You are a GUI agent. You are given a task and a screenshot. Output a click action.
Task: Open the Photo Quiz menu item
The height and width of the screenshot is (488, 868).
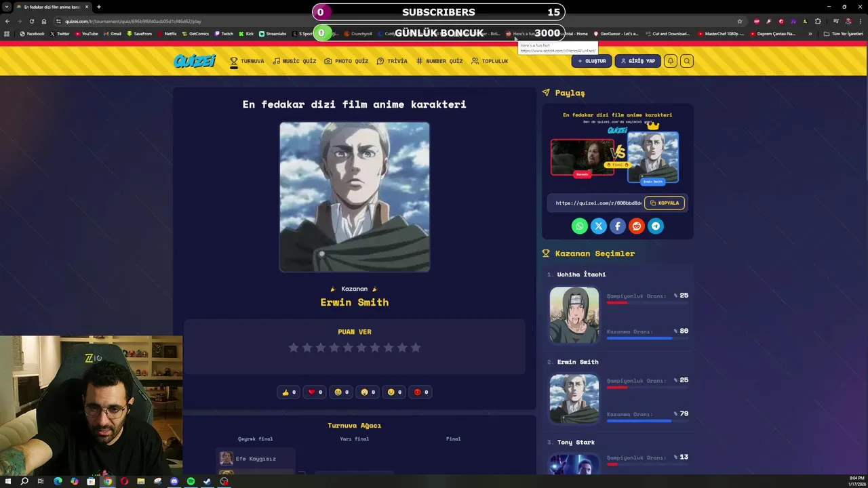(x=347, y=61)
